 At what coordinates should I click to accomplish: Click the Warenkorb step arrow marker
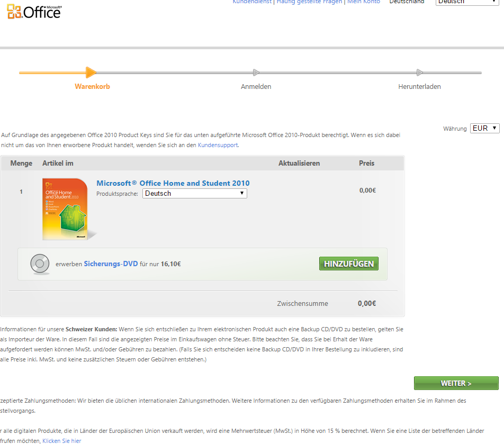91,73
